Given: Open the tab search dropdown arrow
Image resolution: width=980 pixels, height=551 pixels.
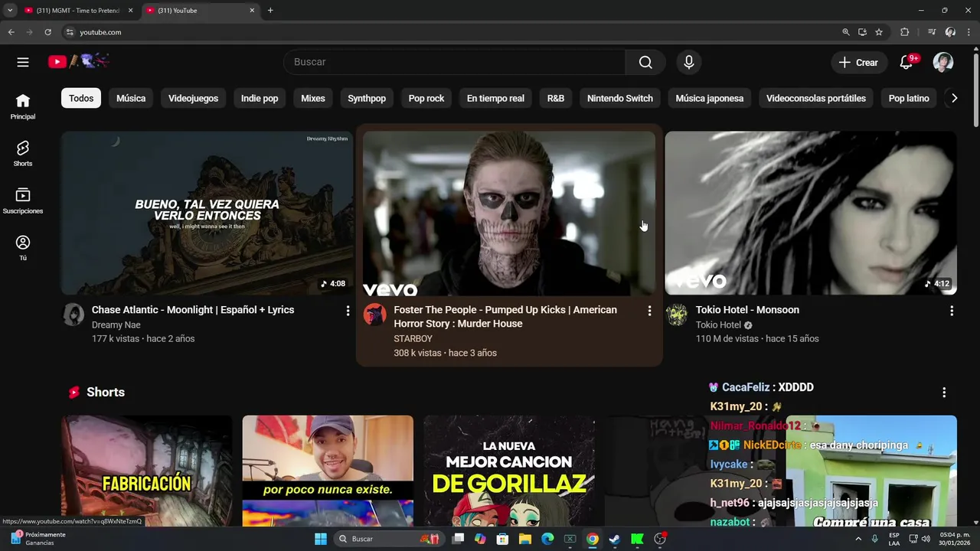Looking at the screenshot, I should click(x=10, y=10).
